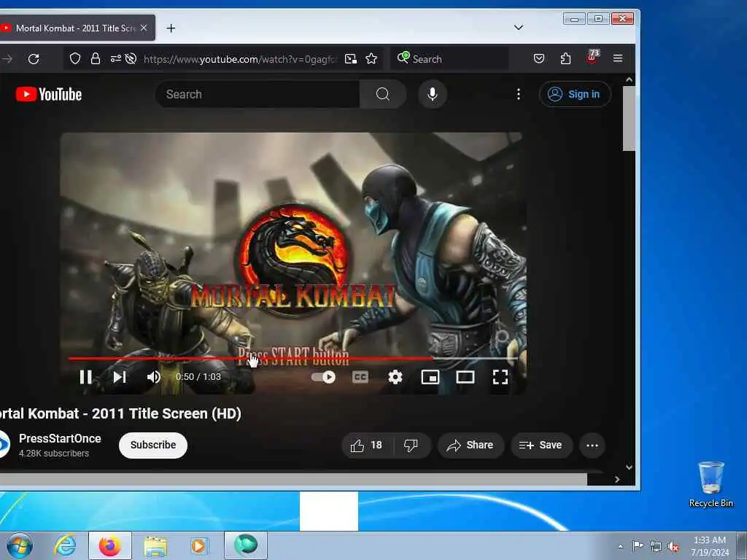The height and width of the screenshot is (560, 747).
Task: Open a new browser tab
Action: (x=171, y=28)
